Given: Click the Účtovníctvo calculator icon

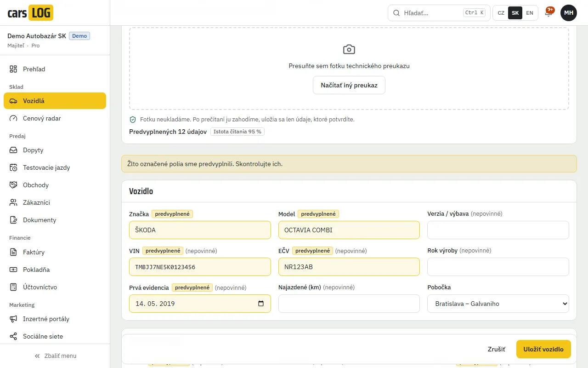Looking at the screenshot, I should tap(13, 287).
